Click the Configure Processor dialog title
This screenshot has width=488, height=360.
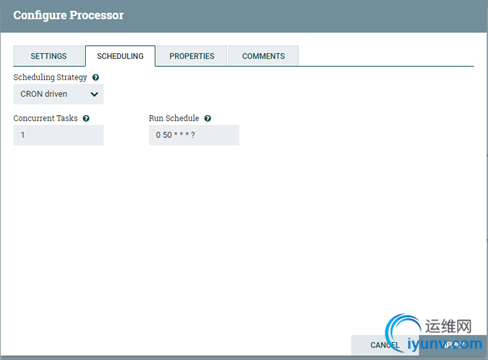[x=68, y=15]
